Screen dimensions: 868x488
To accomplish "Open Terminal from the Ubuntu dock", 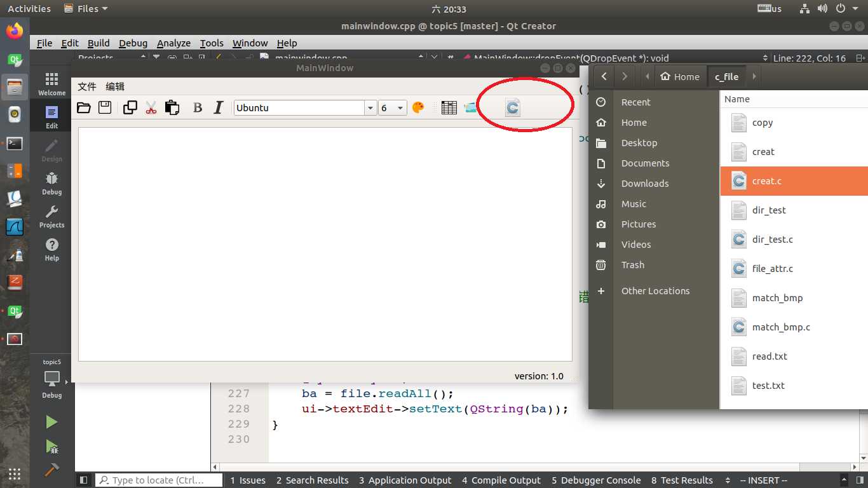I will pyautogui.click(x=14, y=144).
